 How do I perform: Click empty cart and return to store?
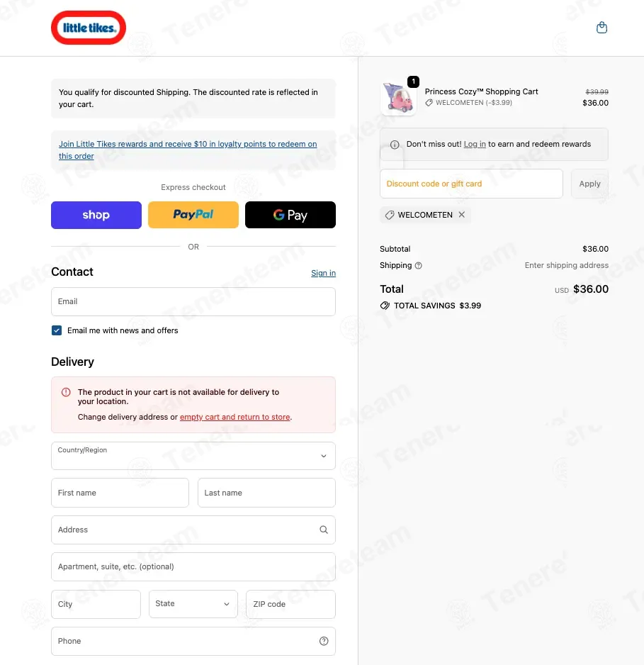tap(235, 417)
